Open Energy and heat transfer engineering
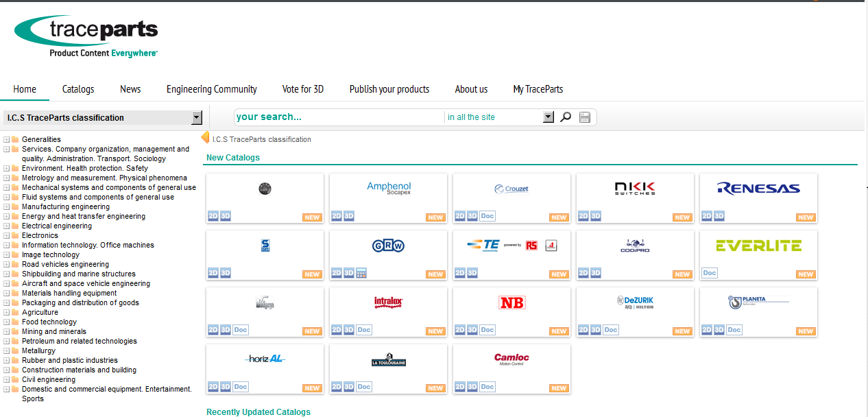 (84, 216)
